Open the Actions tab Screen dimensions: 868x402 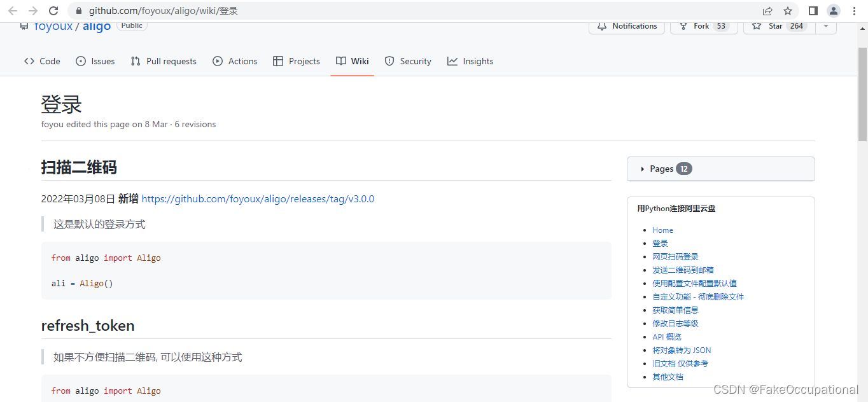pos(235,61)
